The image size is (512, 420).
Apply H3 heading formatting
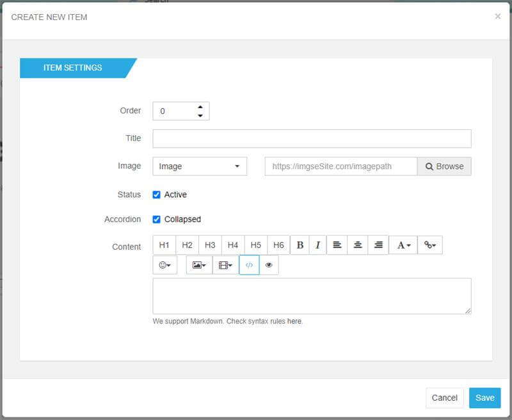click(x=210, y=245)
